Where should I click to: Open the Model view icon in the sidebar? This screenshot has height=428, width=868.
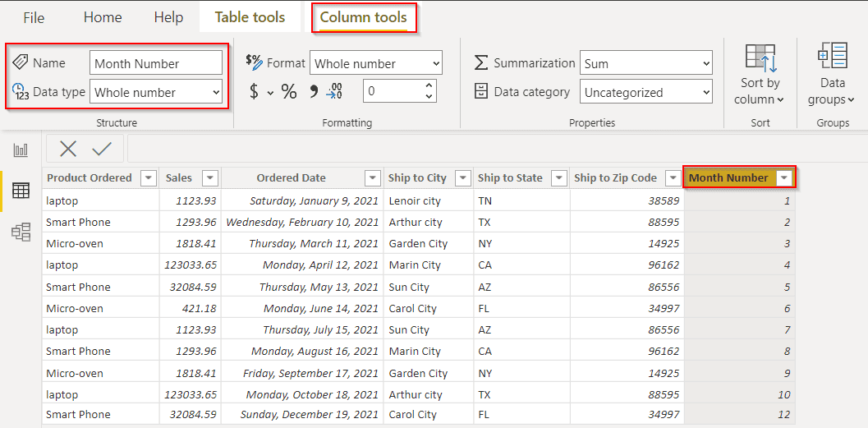pos(21,232)
